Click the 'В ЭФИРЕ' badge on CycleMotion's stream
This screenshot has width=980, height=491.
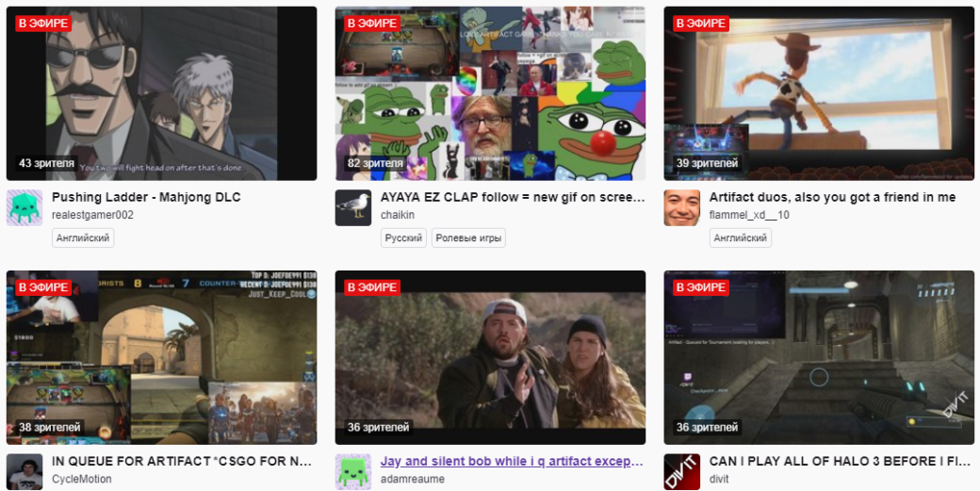[43, 287]
